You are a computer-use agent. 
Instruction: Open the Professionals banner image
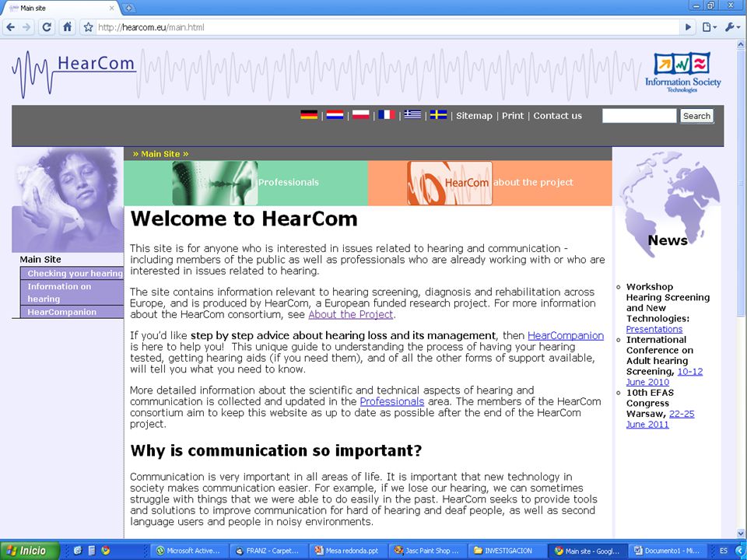[x=215, y=183]
